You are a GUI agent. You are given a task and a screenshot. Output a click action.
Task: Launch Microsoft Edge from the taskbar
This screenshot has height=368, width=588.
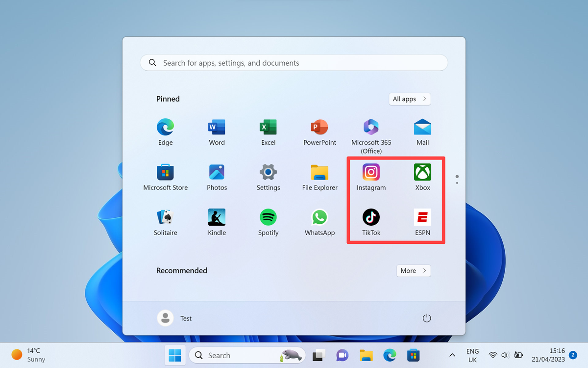pos(390,355)
